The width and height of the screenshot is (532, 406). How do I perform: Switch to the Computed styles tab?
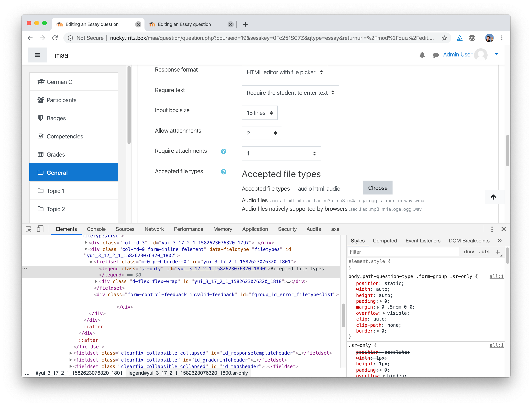(x=385, y=241)
